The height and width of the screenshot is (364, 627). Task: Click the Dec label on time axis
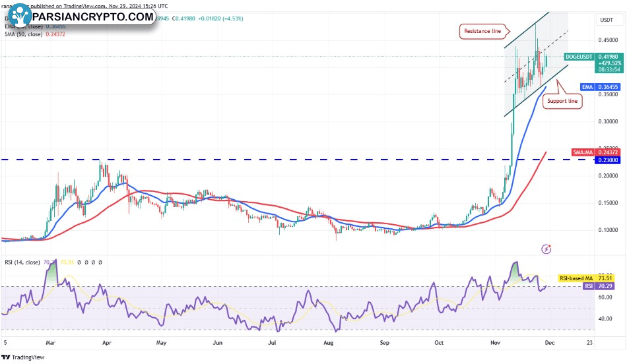(x=550, y=343)
